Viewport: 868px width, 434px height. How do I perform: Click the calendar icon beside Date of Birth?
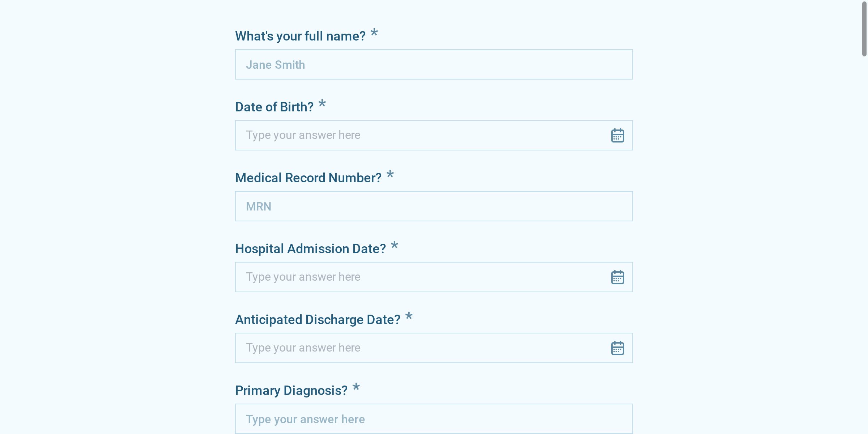tap(617, 135)
